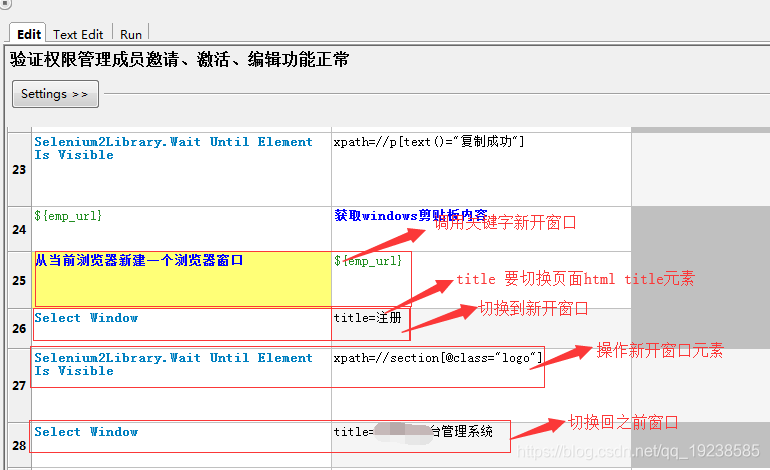Open the Run tab
Image resolution: width=770 pixels, height=470 pixels.
(131, 34)
